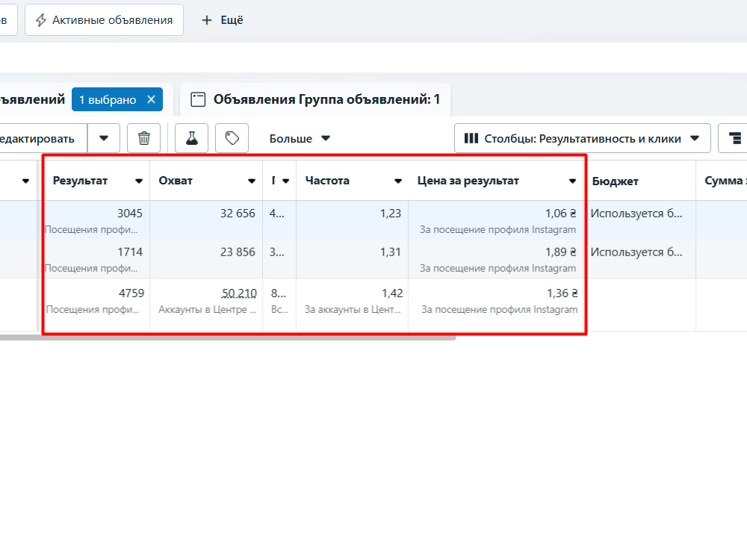This screenshot has height=560, width=747.
Task: Click the total reach 50 210
Action: click(239, 293)
